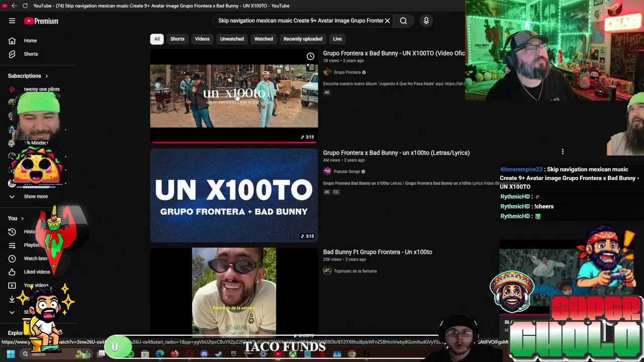Open Xbox app from the taskbar
This screenshot has height=362, width=644.
pos(292,354)
